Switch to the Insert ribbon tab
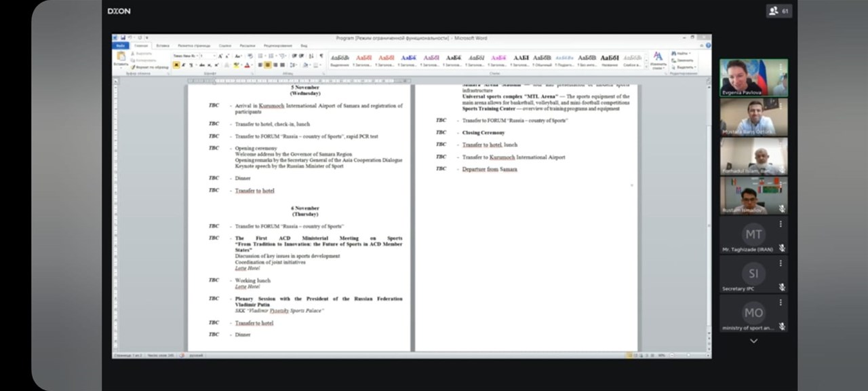The image size is (868, 391). coord(163,45)
